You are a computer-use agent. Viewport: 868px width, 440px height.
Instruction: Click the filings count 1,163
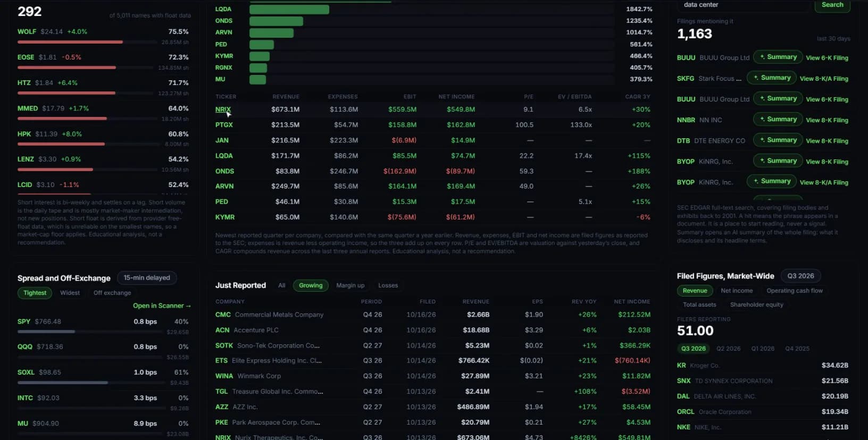[x=695, y=34]
